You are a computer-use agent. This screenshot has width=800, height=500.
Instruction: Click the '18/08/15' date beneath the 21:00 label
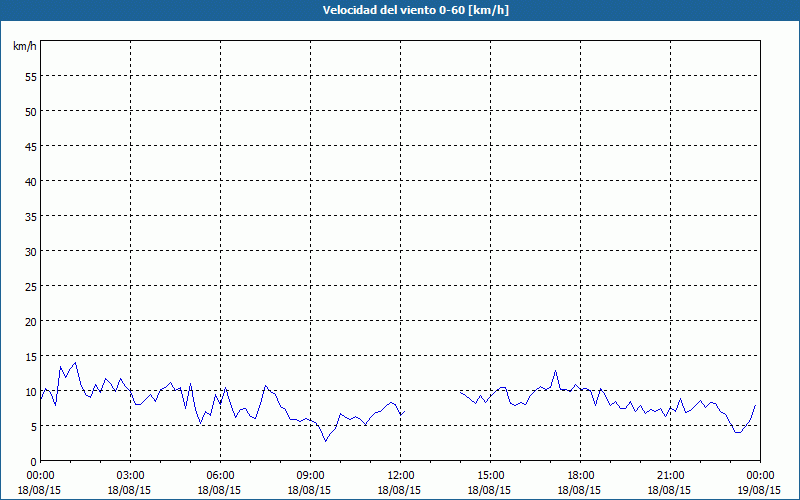coord(669,490)
